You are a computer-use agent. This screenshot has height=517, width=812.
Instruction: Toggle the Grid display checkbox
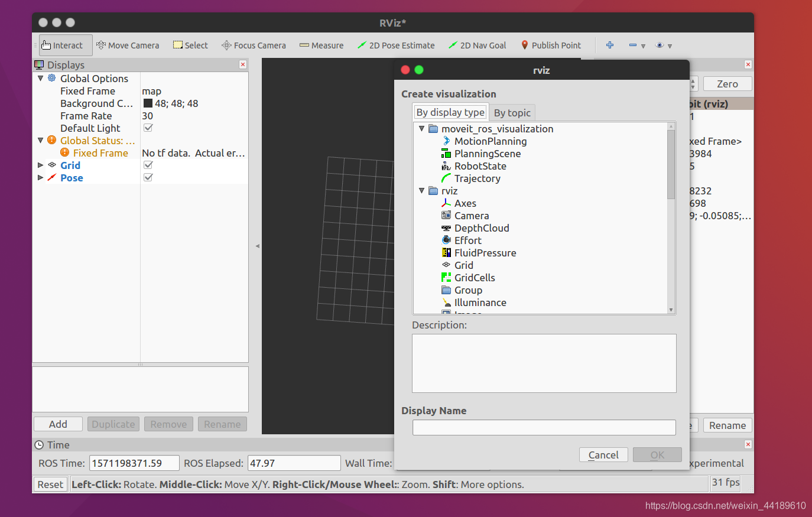[148, 165]
